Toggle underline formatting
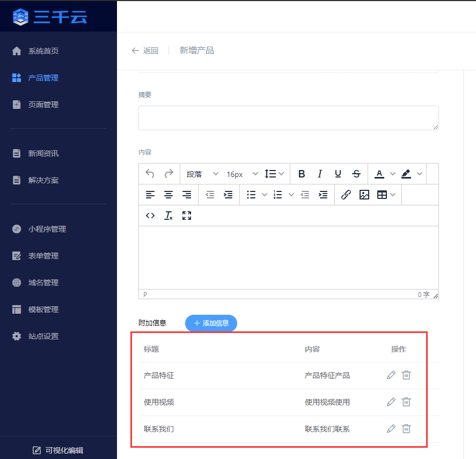The width and height of the screenshot is (476, 459). [x=338, y=174]
